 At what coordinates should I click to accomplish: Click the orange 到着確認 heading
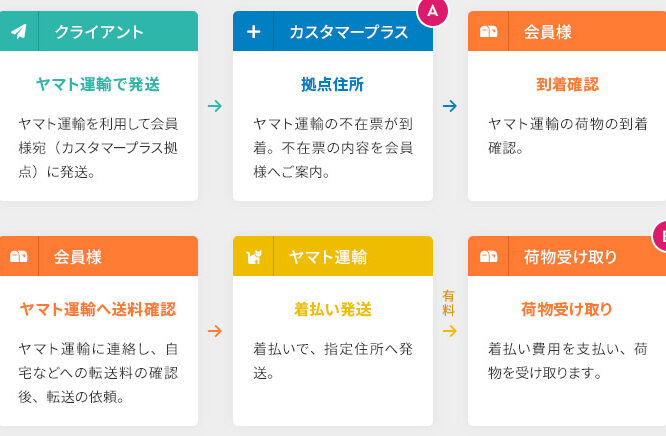coord(567,84)
